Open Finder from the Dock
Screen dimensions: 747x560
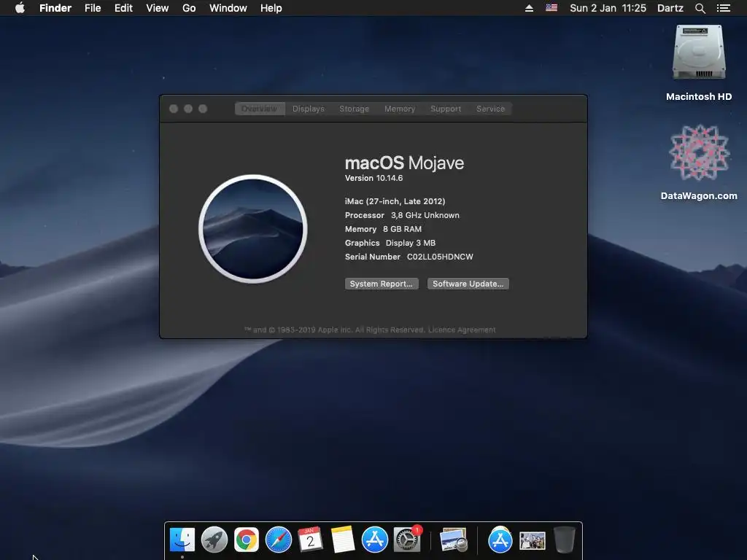(x=182, y=540)
